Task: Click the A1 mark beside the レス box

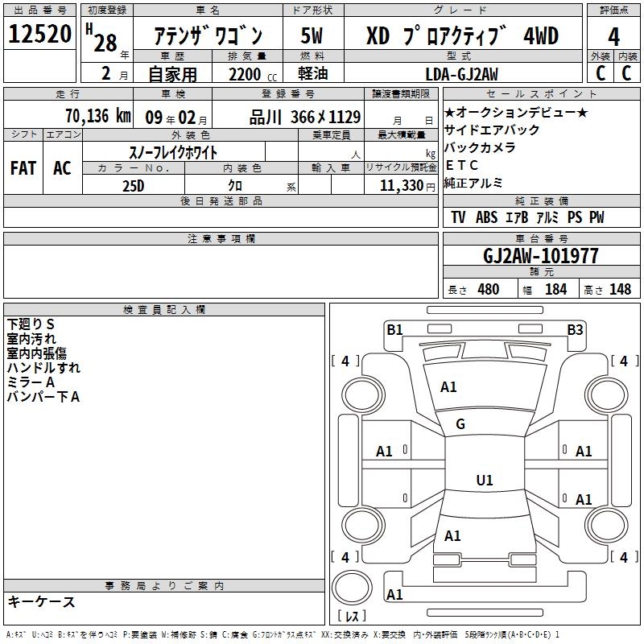Action: pos(394,595)
